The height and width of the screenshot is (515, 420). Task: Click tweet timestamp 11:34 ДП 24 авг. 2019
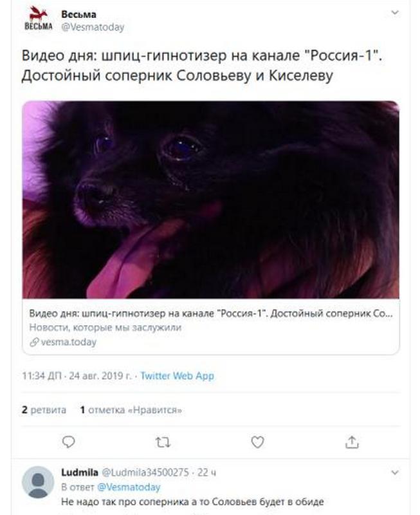(x=77, y=376)
